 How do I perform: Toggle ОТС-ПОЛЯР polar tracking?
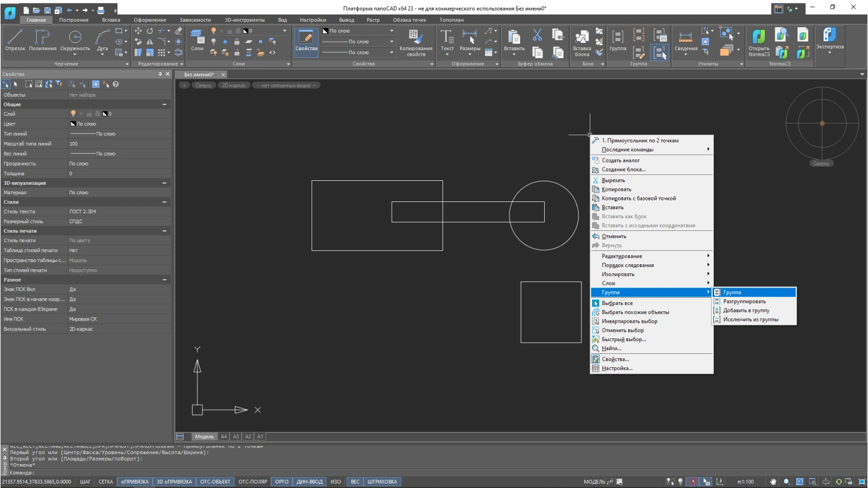point(253,482)
